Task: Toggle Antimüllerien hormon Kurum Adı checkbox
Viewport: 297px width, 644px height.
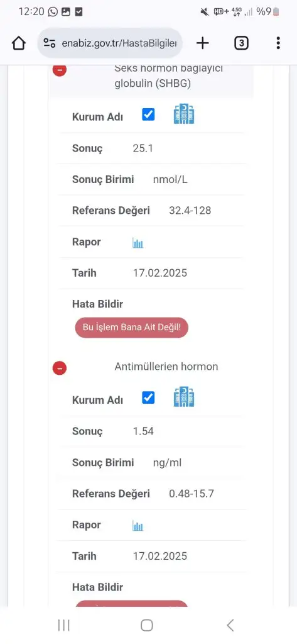Action: pyautogui.click(x=148, y=397)
